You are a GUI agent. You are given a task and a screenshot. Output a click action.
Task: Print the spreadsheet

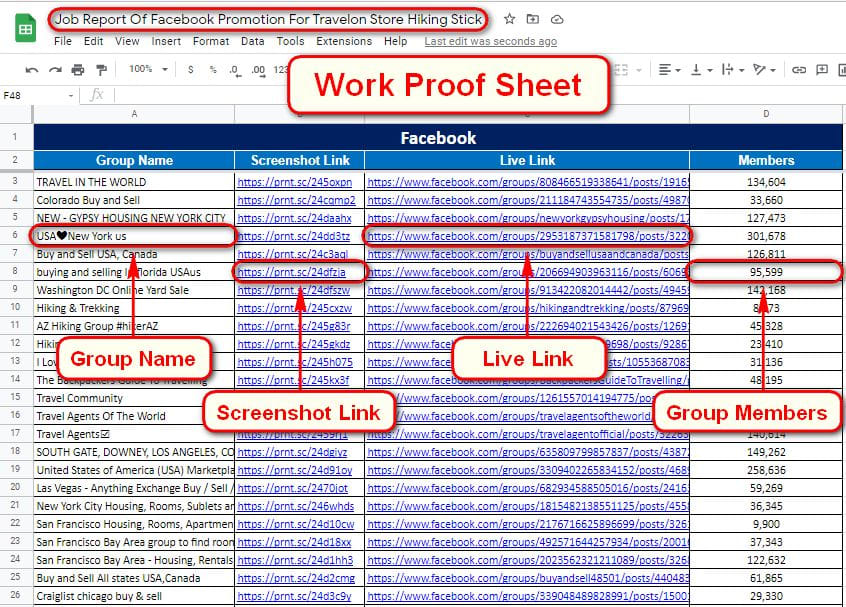coord(78,70)
